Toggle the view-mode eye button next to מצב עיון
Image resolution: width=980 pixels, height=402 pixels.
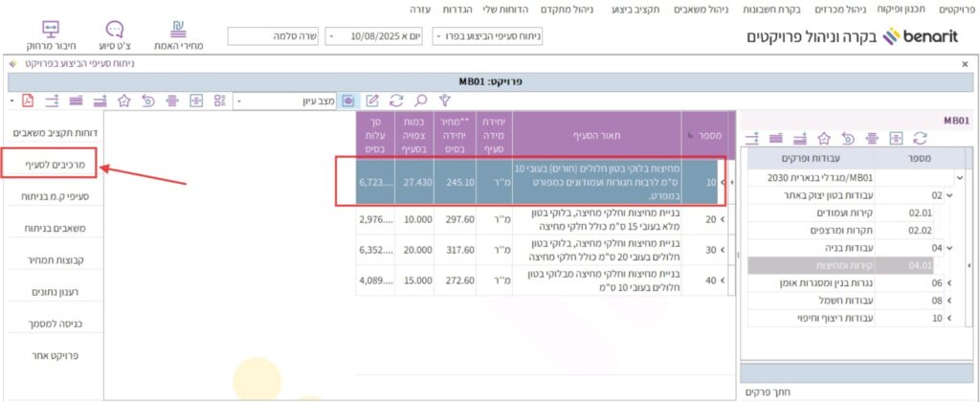tap(347, 100)
